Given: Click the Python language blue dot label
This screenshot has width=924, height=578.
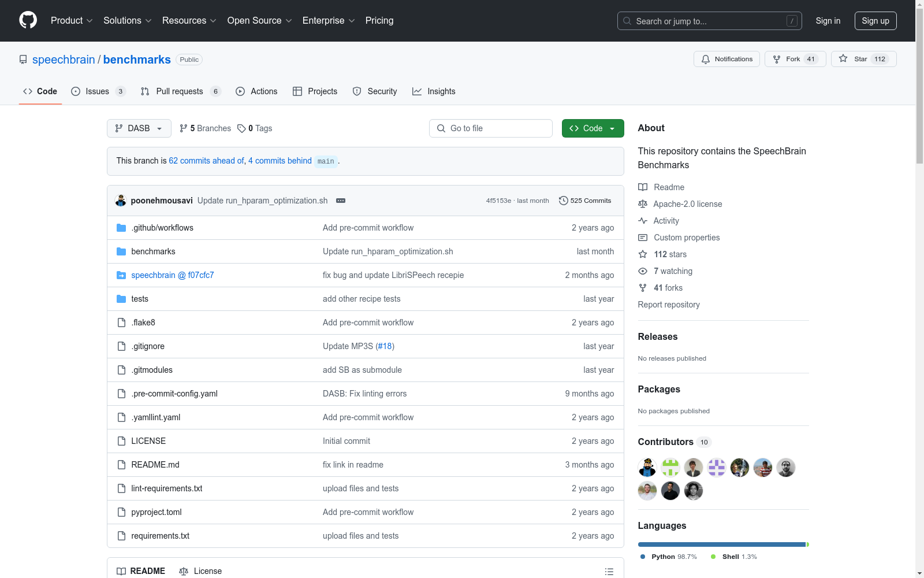Looking at the screenshot, I should (668, 557).
